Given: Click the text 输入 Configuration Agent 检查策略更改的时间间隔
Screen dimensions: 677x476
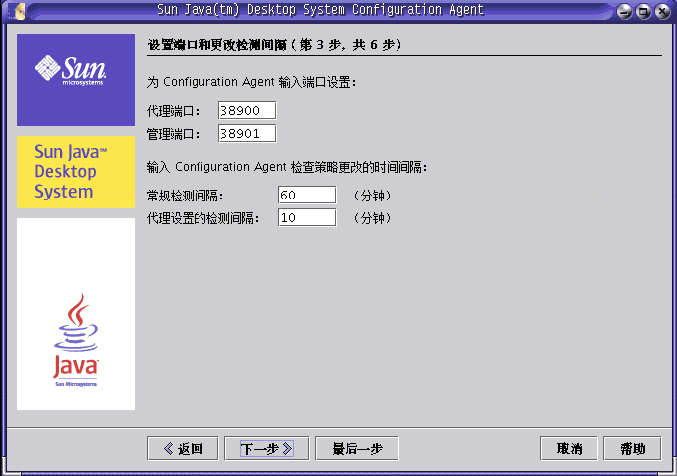Looking at the screenshot, I should tap(287, 167).
